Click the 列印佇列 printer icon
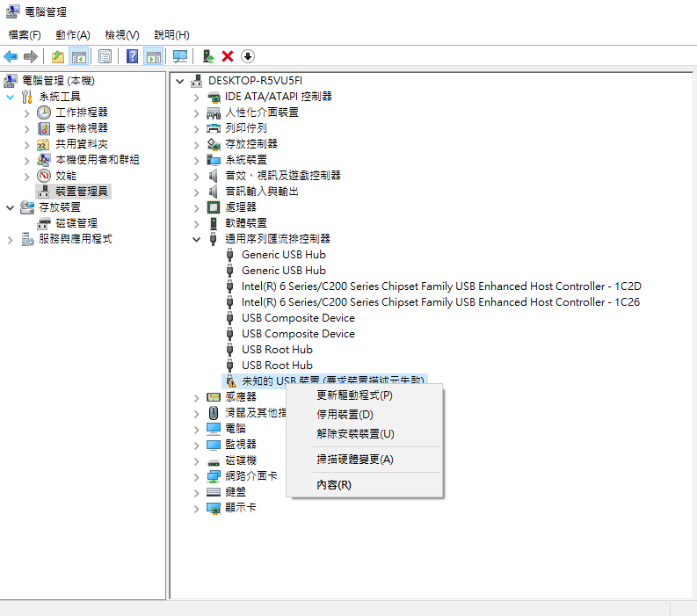The width and height of the screenshot is (697, 616). click(214, 128)
